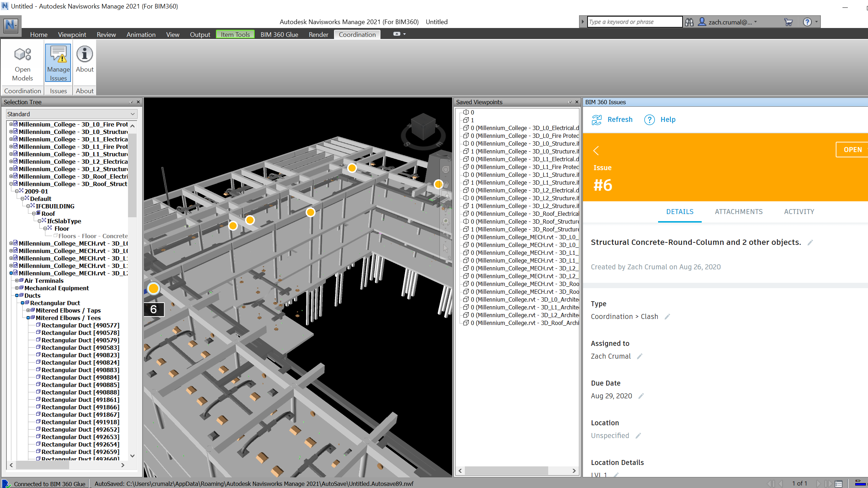Select Rectangular Duct [490823] in tree
The height and width of the screenshot is (488, 868).
pyautogui.click(x=80, y=355)
